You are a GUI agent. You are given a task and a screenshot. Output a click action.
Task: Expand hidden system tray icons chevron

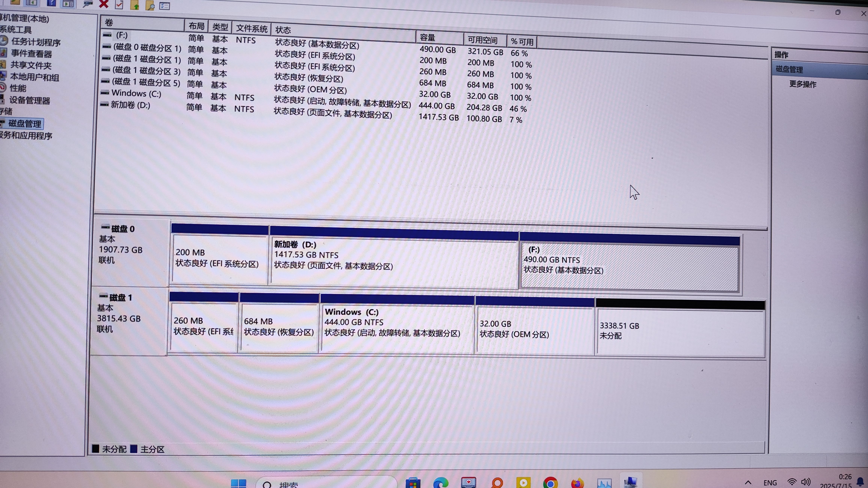pyautogui.click(x=748, y=482)
